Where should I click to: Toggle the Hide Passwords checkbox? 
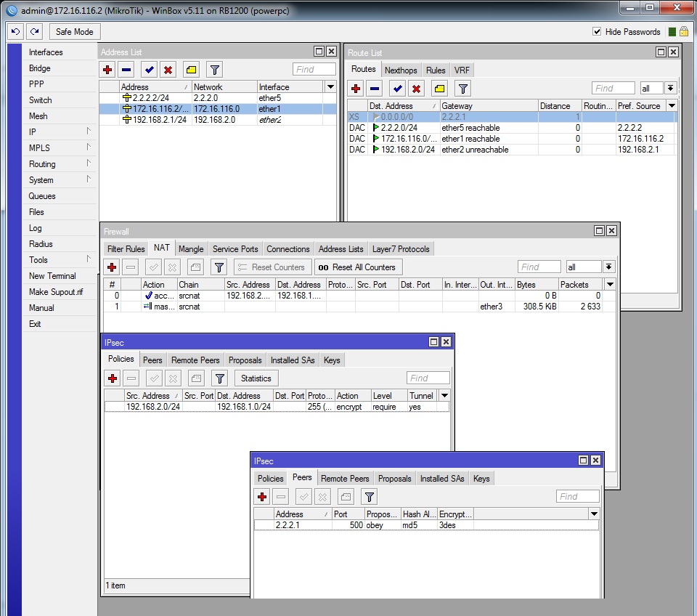tap(597, 31)
